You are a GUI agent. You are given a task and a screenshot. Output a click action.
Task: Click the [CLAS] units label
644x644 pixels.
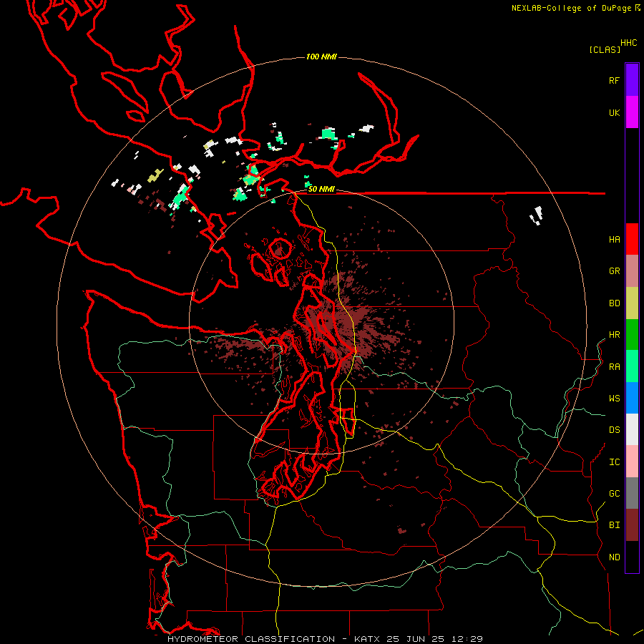pos(604,49)
